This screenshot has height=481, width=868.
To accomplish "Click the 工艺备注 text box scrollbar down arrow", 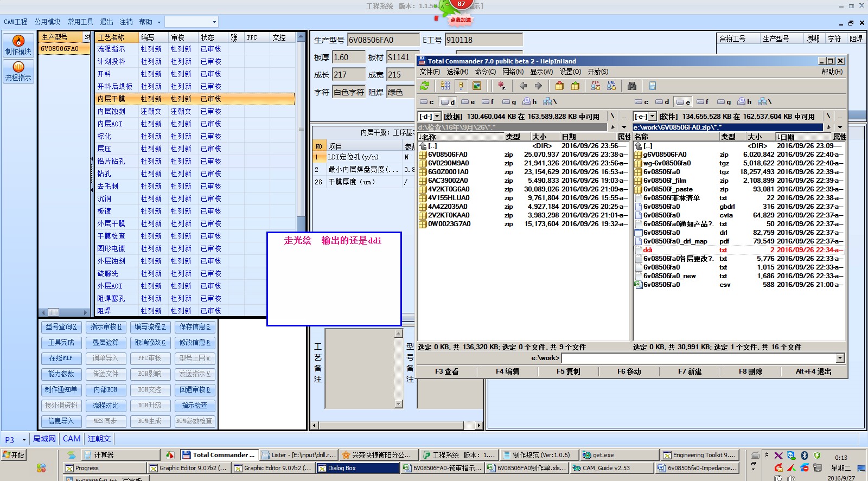I will pyautogui.click(x=399, y=404).
